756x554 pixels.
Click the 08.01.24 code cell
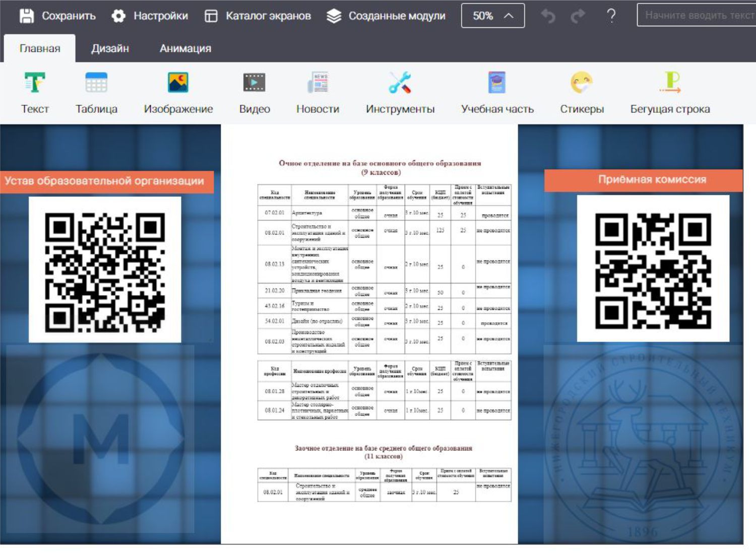pos(275,410)
